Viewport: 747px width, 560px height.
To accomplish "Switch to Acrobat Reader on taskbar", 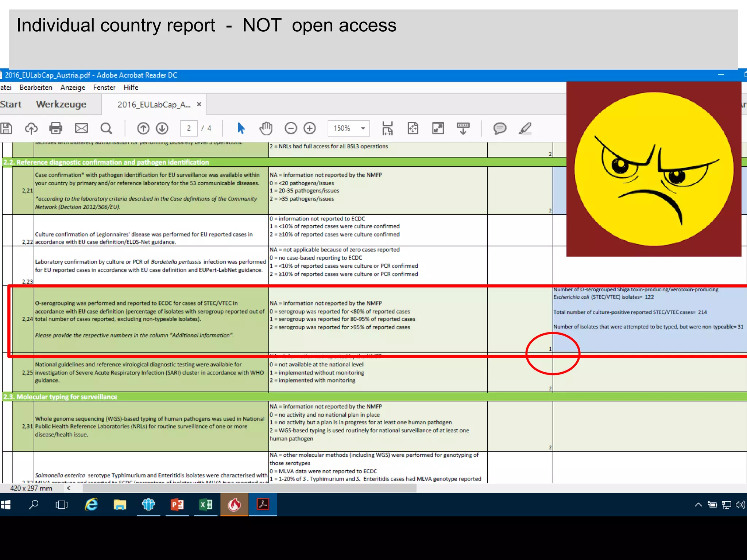I will (x=263, y=505).
